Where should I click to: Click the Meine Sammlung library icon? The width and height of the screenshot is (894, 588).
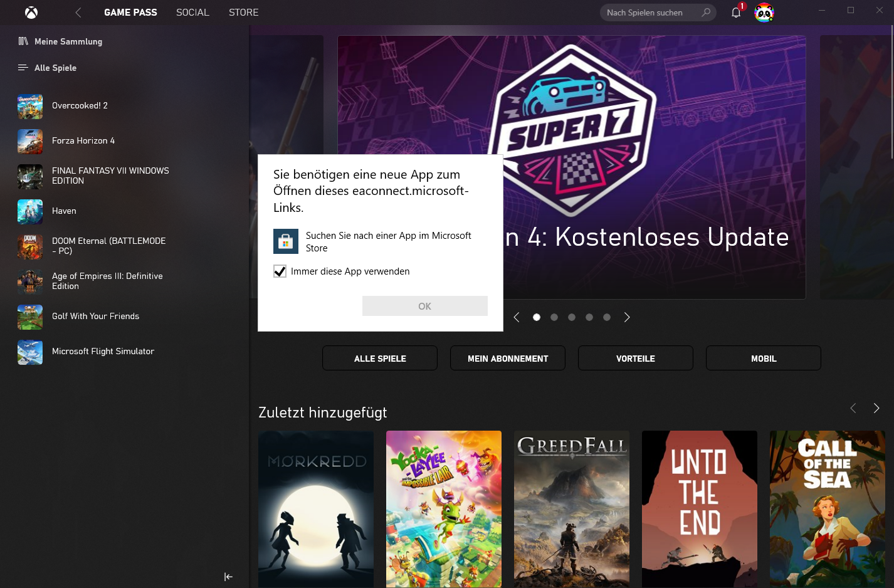(23, 41)
